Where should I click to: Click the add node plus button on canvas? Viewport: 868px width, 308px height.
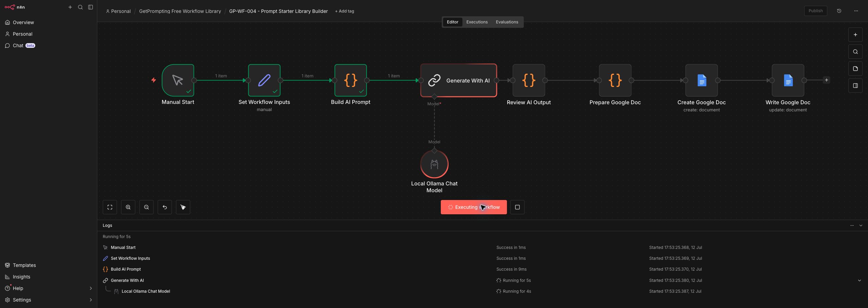click(x=855, y=35)
